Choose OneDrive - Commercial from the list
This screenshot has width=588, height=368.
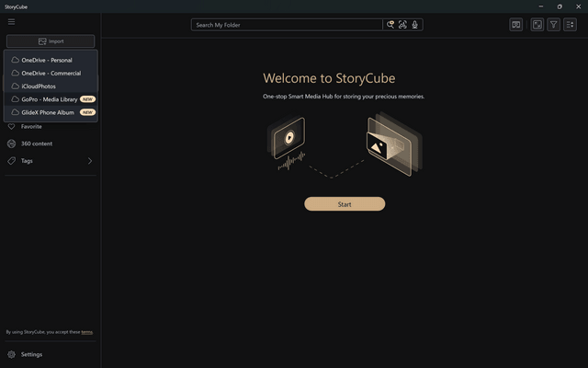click(51, 74)
